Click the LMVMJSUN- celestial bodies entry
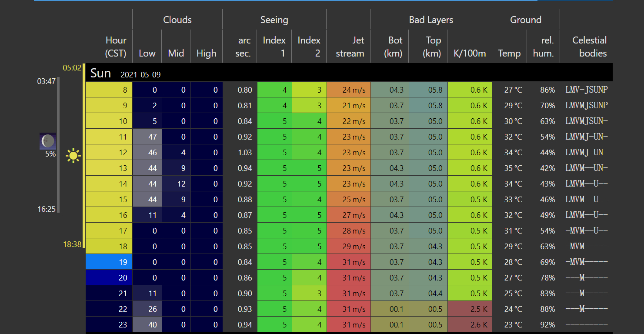The height and width of the screenshot is (334, 644). [587, 121]
